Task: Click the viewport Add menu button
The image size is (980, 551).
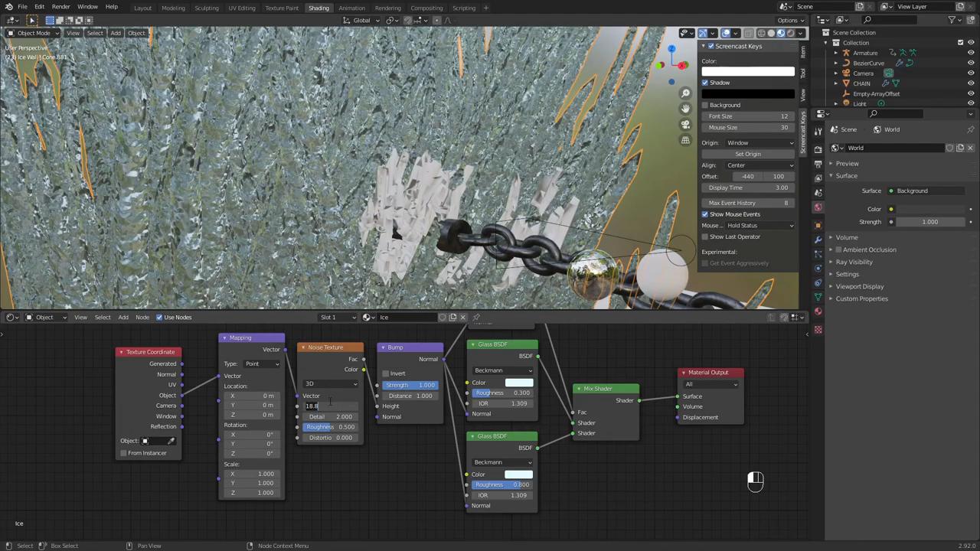Action: coord(116,33)
